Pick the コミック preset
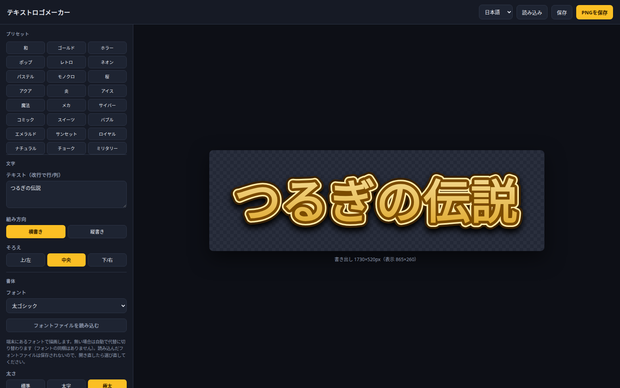The width and height of the screenshot is (620, 388). 26,119
